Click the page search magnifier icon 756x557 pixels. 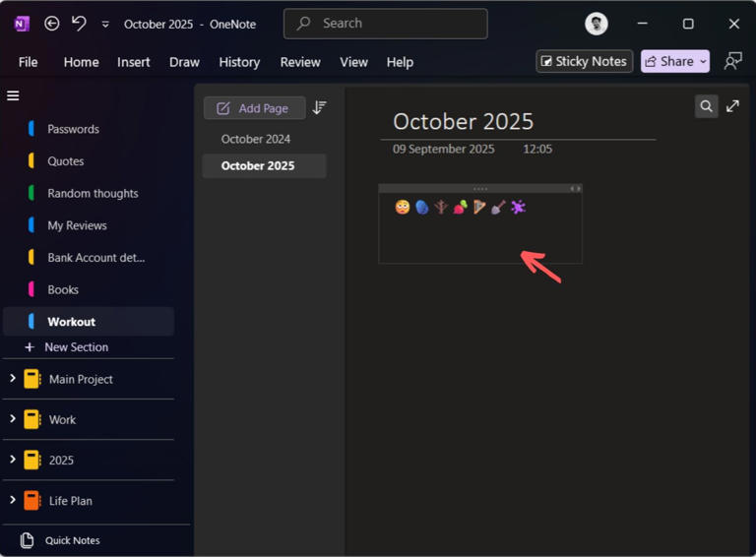(706, 106)
